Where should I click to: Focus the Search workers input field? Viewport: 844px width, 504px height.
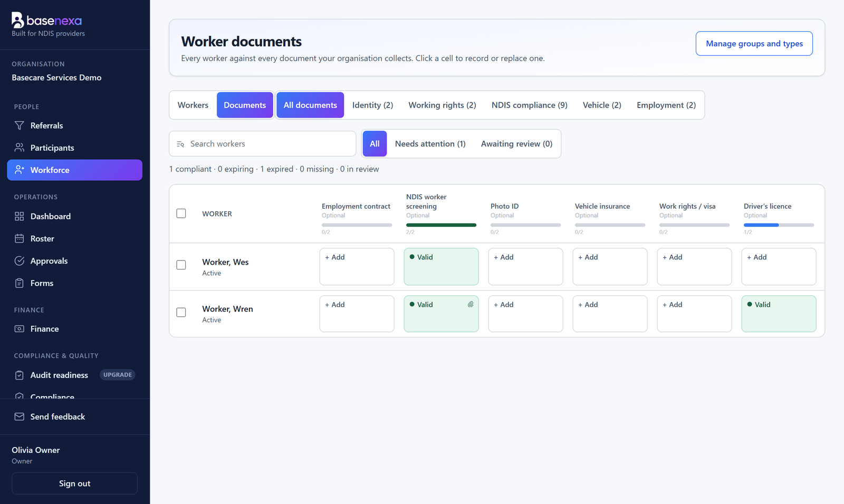coord(263,144)
